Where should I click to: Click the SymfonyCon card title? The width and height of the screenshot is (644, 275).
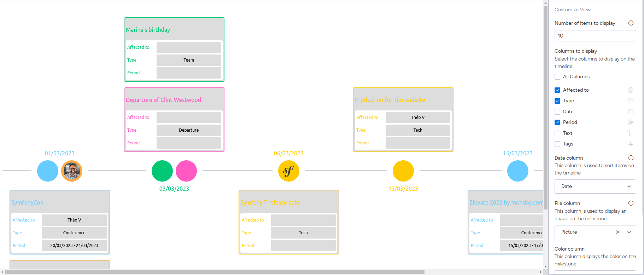(x=27, y=202)
